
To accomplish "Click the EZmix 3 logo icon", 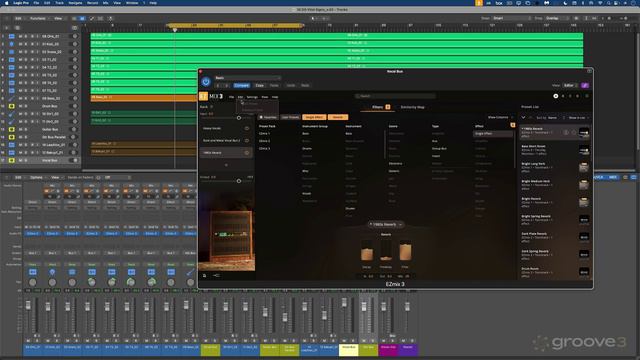I will pyautogui.click(x=203, y=96).
